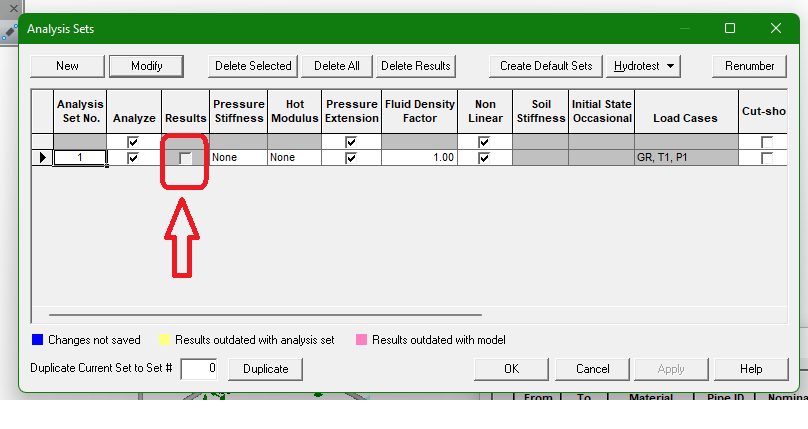
Task: Click the Duplicate Current Set number field
Action: 198,369
